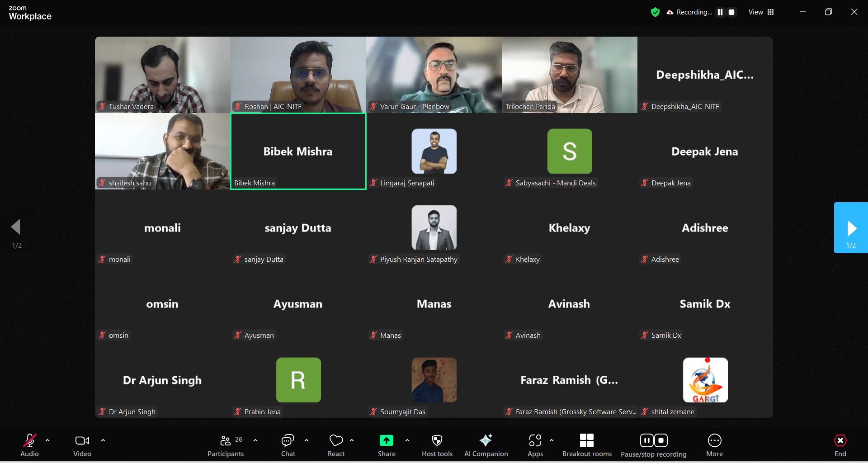The height and width of the screenshot is (463, 868).
Task: Toggle camera with the Video button
Action: tap(82, 445)
